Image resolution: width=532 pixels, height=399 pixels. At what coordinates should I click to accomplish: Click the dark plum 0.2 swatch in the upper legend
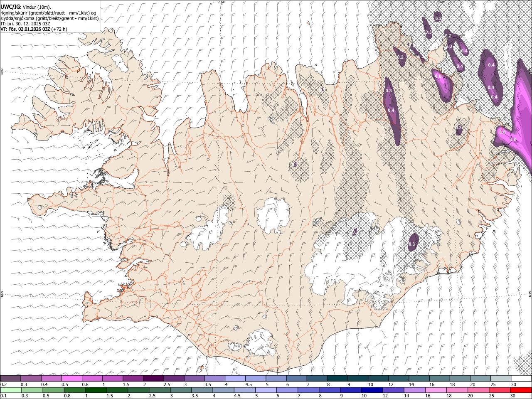click(10, 379)
